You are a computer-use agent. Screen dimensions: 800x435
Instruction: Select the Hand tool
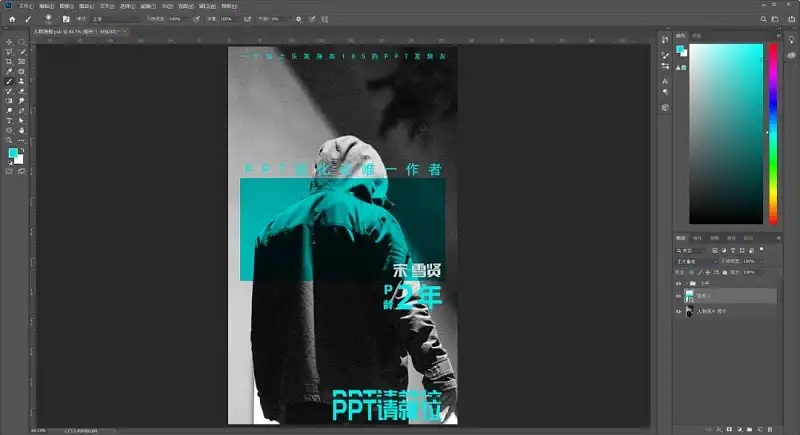(x=21, y=131)
